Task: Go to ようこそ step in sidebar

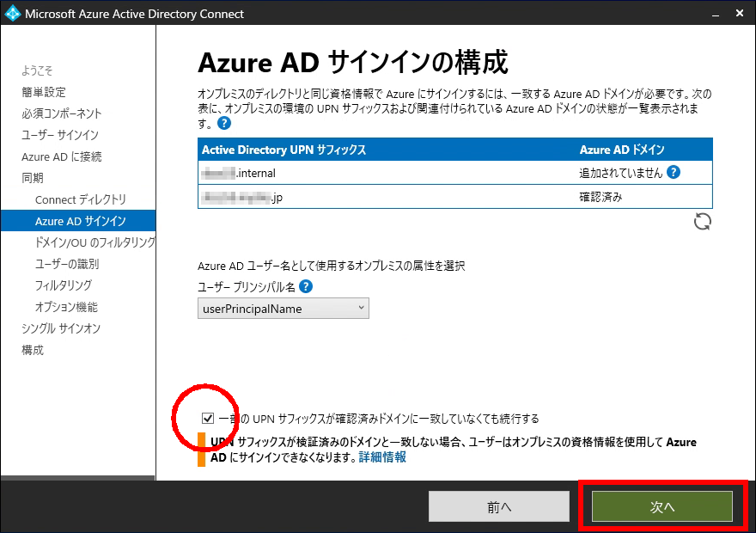Action: click(37, 70)
